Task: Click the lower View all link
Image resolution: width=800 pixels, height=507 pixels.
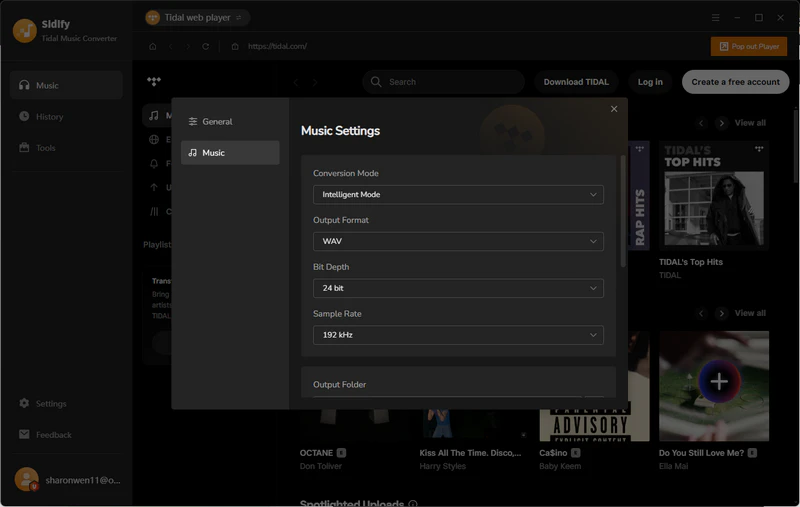Action: pyautogui.click(x=750, y=313)
